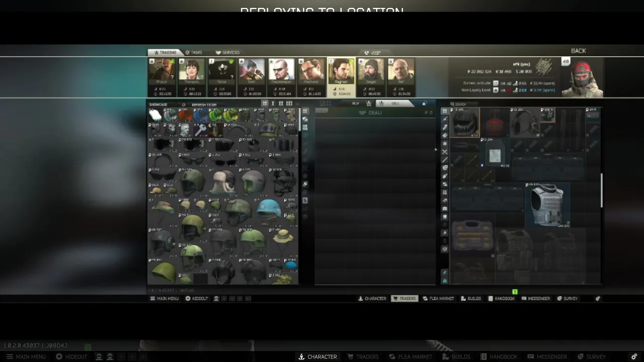Click the headset item in stash
The height and width of the screenshot is (362, 644).
(x=525, y=123)
